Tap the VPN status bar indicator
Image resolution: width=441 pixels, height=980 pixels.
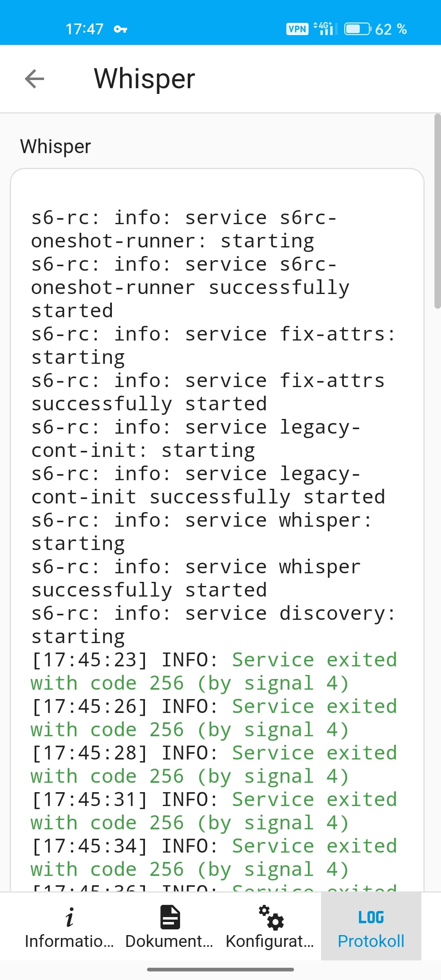coord(297,29)
